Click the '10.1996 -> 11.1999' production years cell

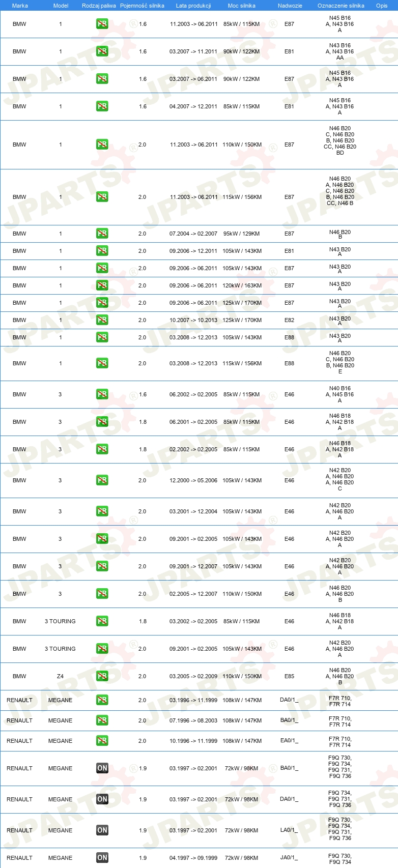[193, 741]
